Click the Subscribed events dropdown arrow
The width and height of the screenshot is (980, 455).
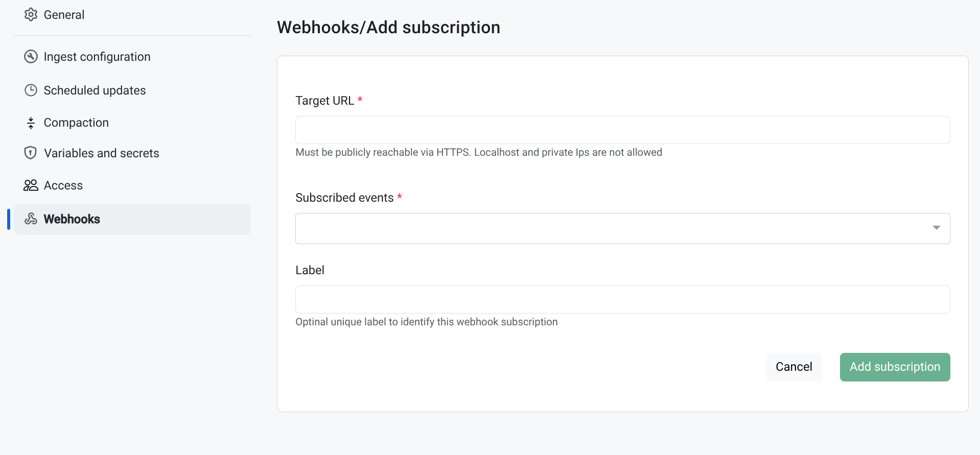936,228
